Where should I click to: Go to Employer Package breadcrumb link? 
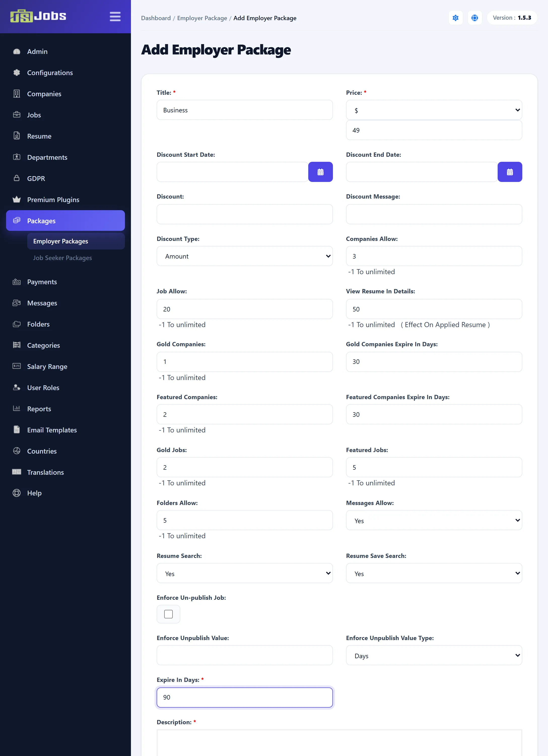coord(202,18)
